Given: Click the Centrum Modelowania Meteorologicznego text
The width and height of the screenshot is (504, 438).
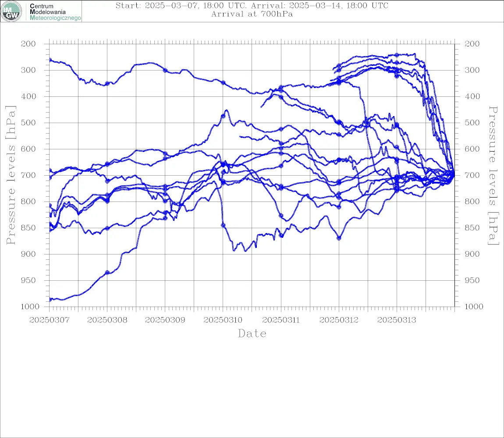Looking at the screenshot, I should pyautogui.click(x=55, y=12).
